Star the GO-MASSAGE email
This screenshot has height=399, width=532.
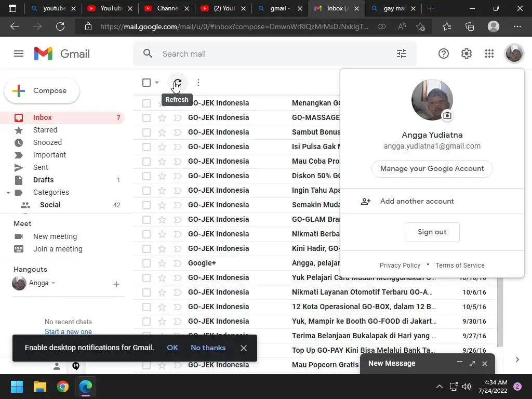point(162,118)
